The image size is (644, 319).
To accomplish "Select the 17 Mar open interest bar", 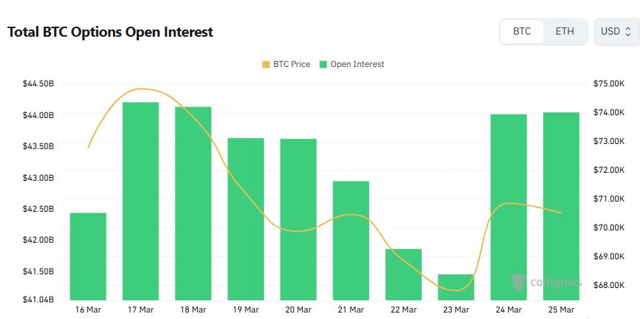I will pyautogui.click(x=140, y=202).
